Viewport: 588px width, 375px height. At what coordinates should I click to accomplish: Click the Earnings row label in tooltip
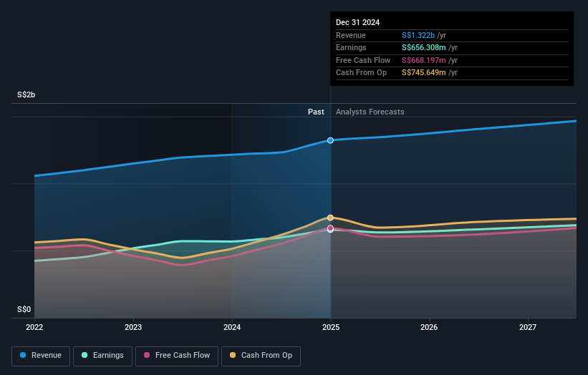coord(351,47)
